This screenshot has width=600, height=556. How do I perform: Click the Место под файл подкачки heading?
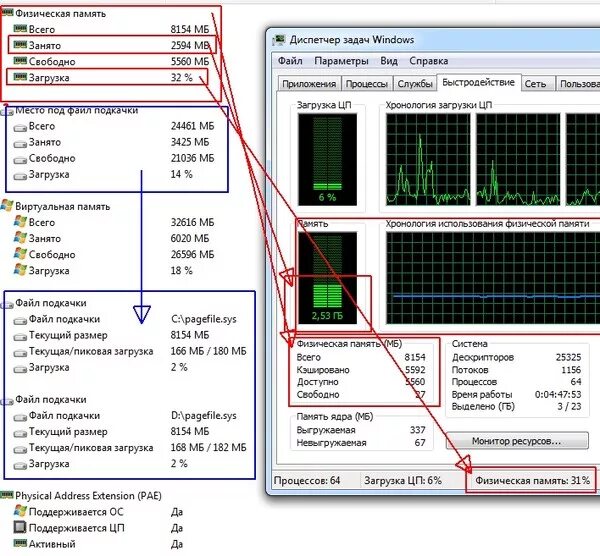click(x=77, y=111)
